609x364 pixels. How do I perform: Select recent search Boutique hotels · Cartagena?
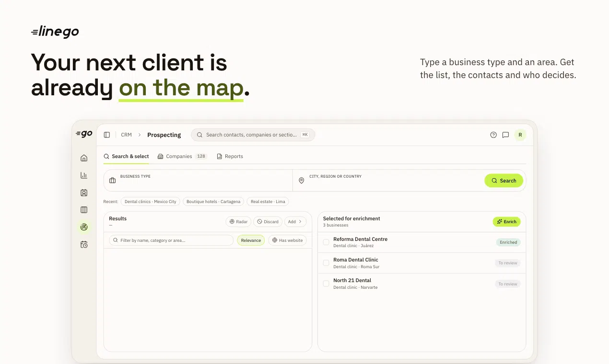(x=213, y=202)
